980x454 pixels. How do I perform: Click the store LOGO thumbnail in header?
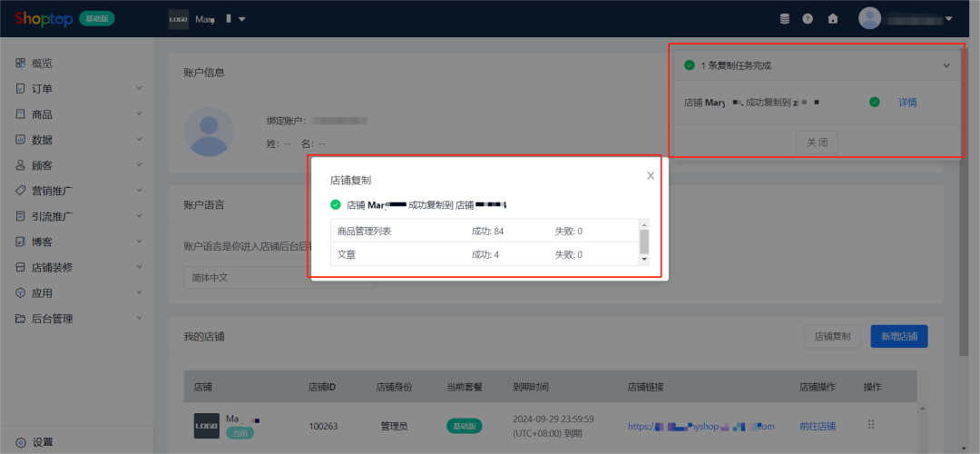click(179, 19)
